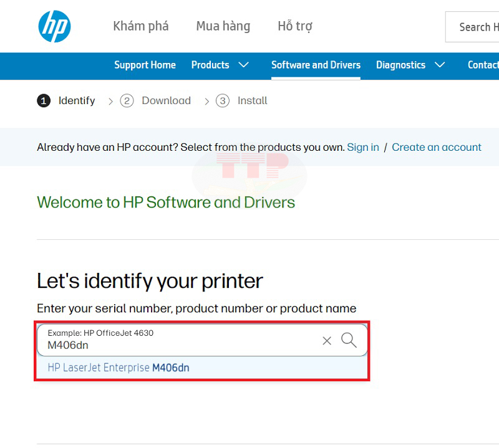Click the magnifying glass in the printer search box
The image size is (499, 448).
tap(349, 340)
